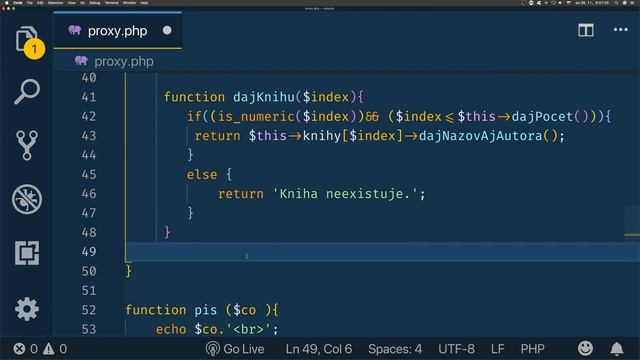The height and width of the screenshot is (360, 640).
Task: Change file encoding UTF-8
Action: pos(456,349)
